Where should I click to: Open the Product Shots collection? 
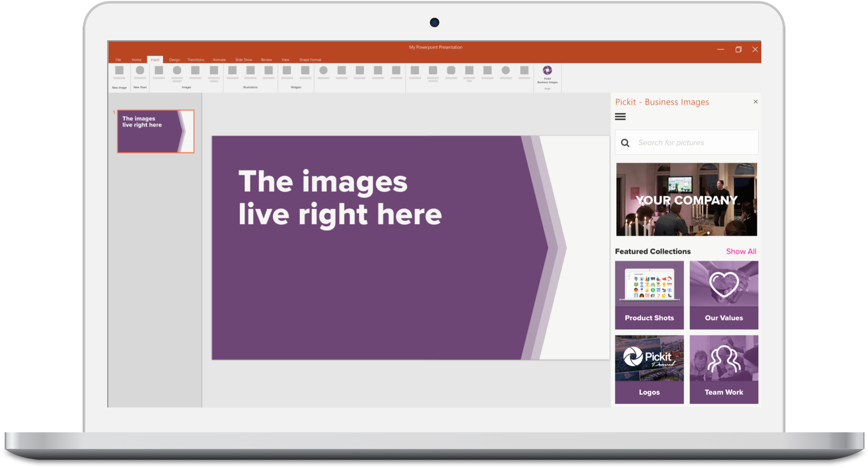[x=649, y=295]
